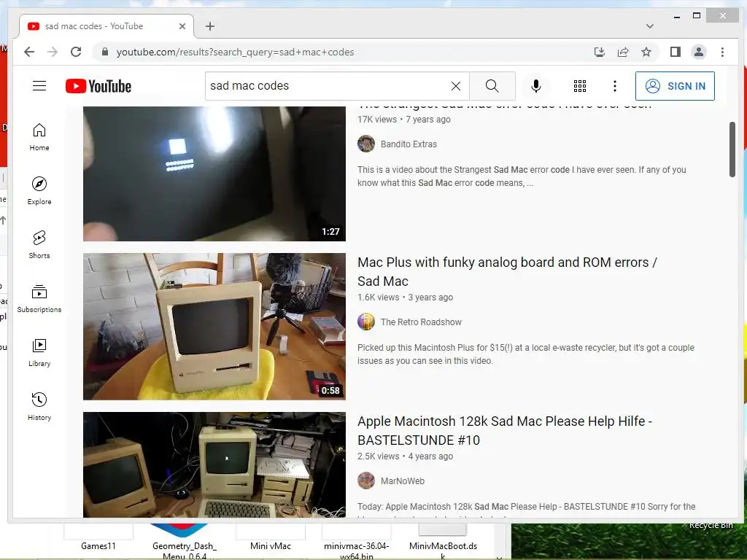The height and width of the screenshot is (560, 747).
Task: Click '1.6K views • 3 years ago' text
Action: (405, 297)
